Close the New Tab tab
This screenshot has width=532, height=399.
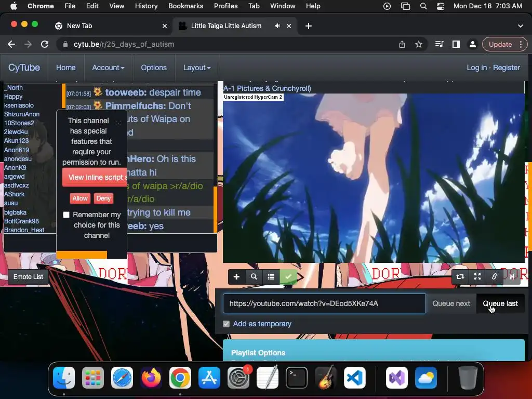pos(165,26)
